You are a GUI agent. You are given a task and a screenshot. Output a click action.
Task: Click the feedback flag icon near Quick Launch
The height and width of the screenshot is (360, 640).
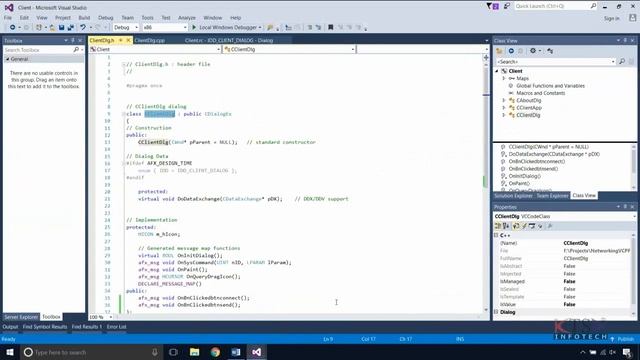tap(507, 6)
